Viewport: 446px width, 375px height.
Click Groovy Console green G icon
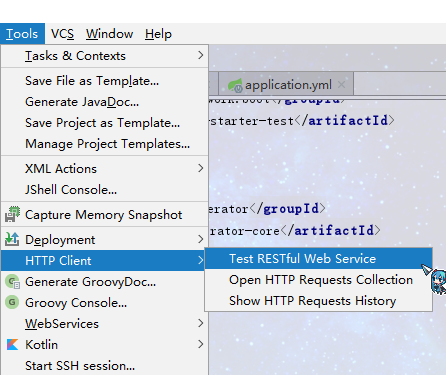click(12, 302)
